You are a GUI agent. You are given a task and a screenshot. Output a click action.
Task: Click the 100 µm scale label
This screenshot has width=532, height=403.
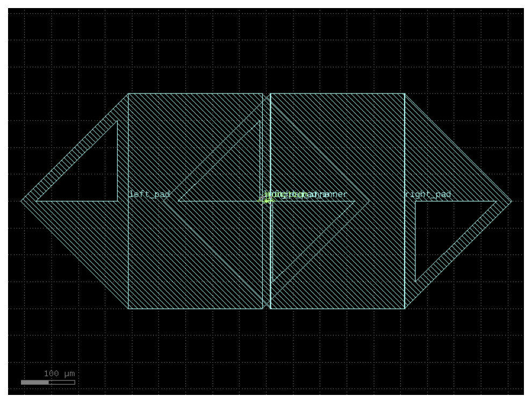pyautogui.click(x=59, y=373)
